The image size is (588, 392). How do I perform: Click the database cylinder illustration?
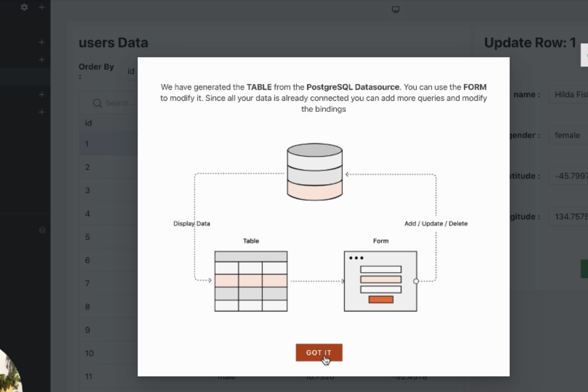315,172
